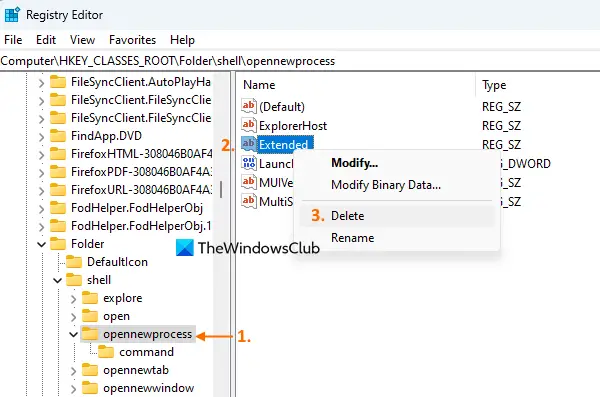Select the ExplorerHost value name

[x=293, y=126]
